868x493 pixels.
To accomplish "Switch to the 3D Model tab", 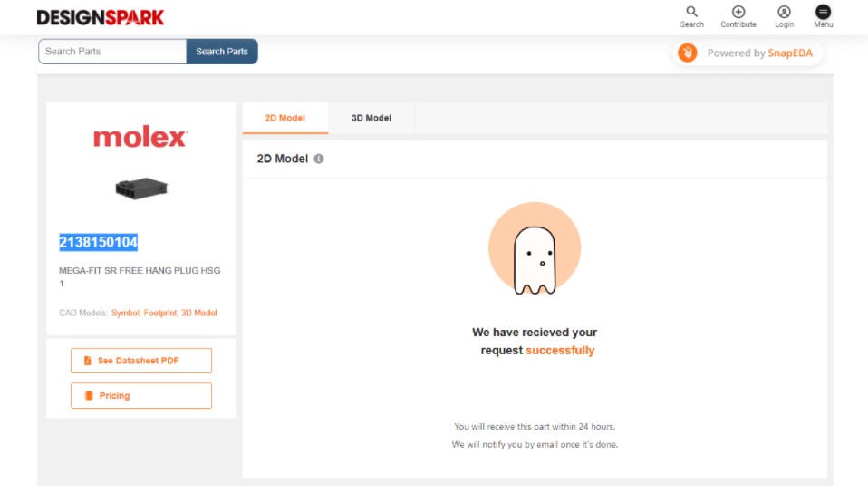I will 371,118.
